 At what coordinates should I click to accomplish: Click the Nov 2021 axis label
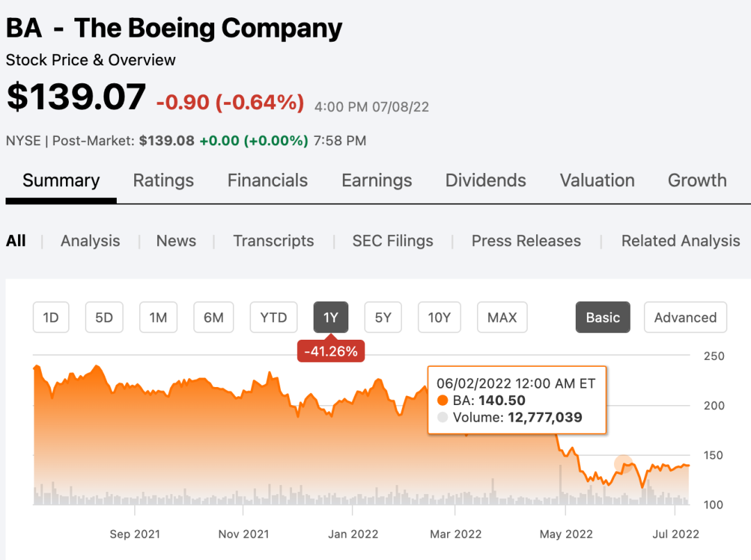[243, 534]
